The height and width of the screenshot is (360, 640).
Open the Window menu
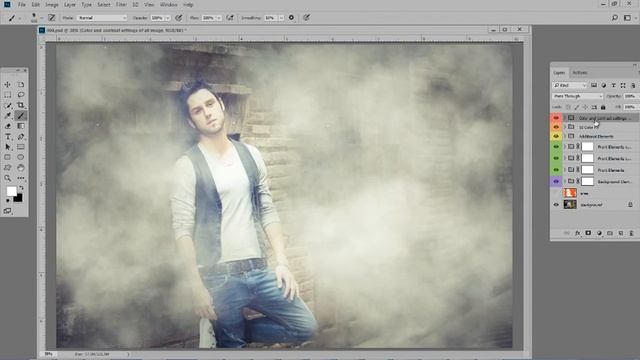point(168,4)
